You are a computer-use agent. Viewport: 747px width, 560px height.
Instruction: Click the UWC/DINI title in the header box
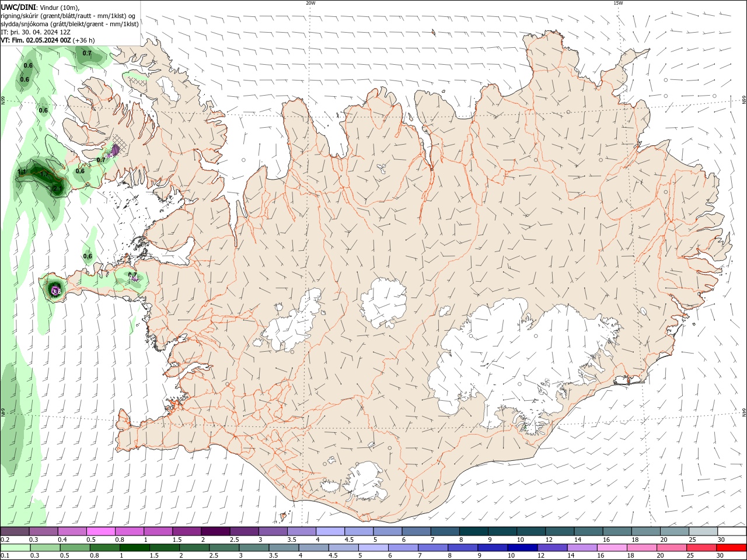click(18, 7)
